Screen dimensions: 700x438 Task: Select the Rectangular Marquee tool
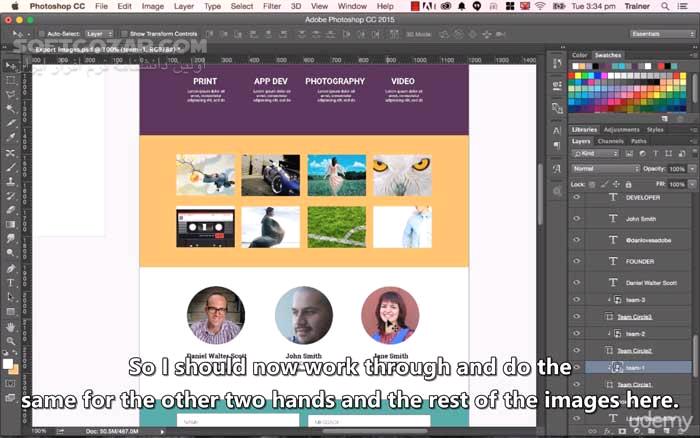(x=11, y=80)
